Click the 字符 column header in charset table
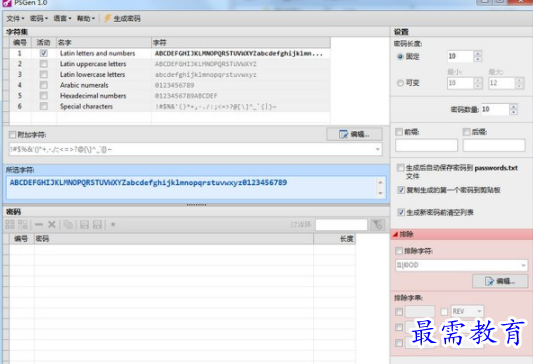 point(241,42)
